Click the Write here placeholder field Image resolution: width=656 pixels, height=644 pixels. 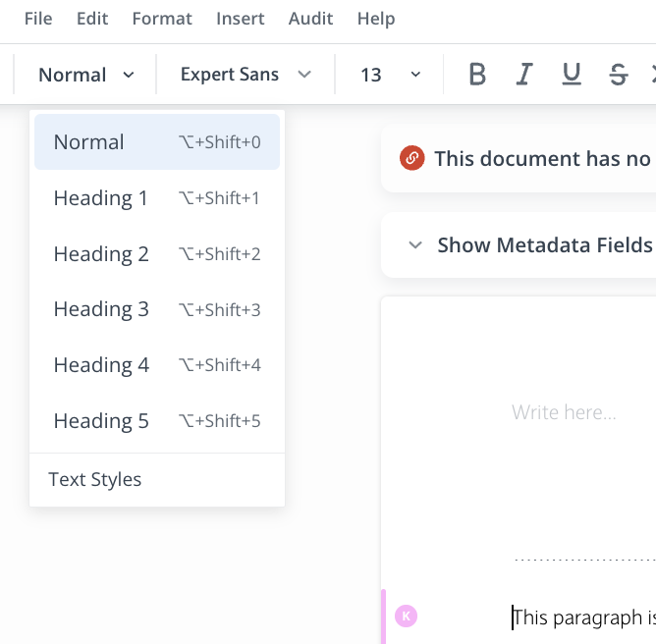coord(564,412)
